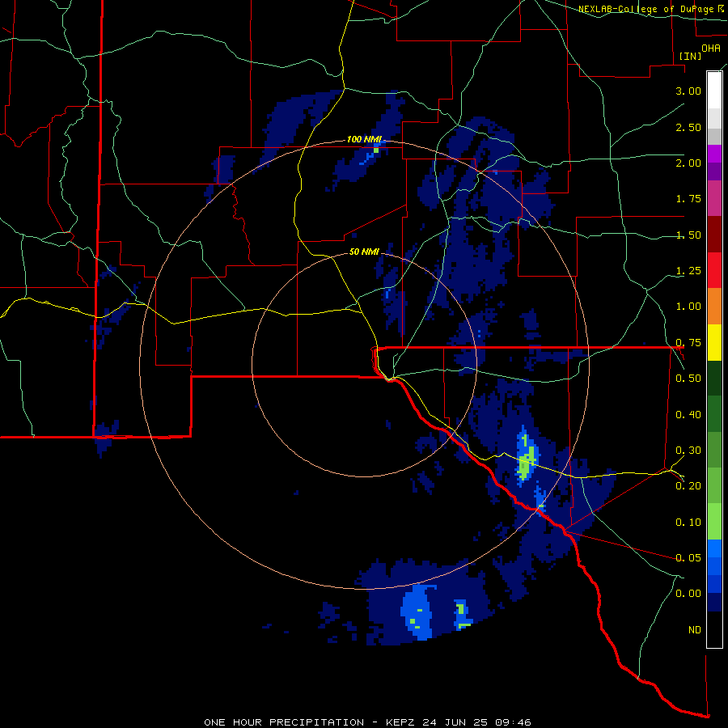
Task: Click the "24 JUN 25 09:46" timestamp
Action: pos(476,722)
